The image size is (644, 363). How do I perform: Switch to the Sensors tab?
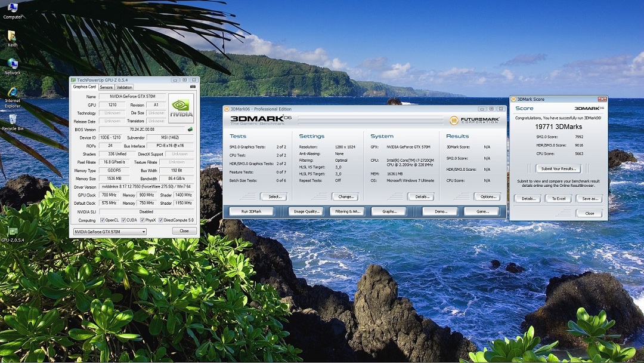pyautogui.click(x=106, y=87)
